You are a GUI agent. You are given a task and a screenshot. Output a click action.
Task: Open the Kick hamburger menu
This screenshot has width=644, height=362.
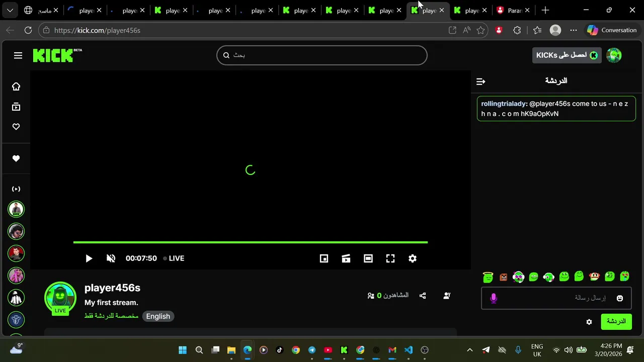[18, 55]
